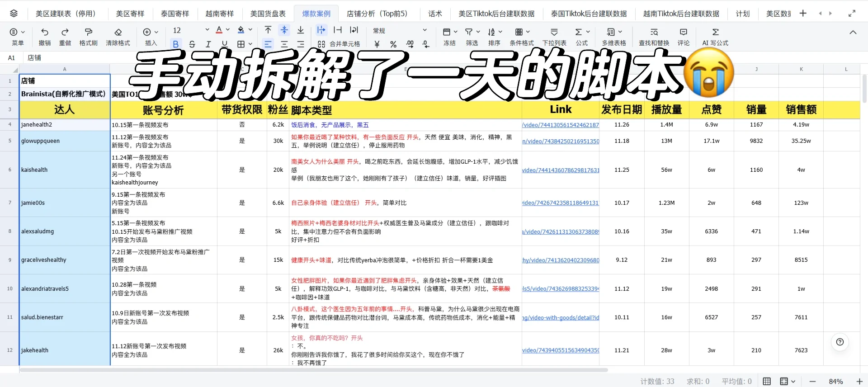Expand the 排序 sort dropdown arrow
Image resolution: width=868 pixels, height=387 pixels.
point(500,32)
